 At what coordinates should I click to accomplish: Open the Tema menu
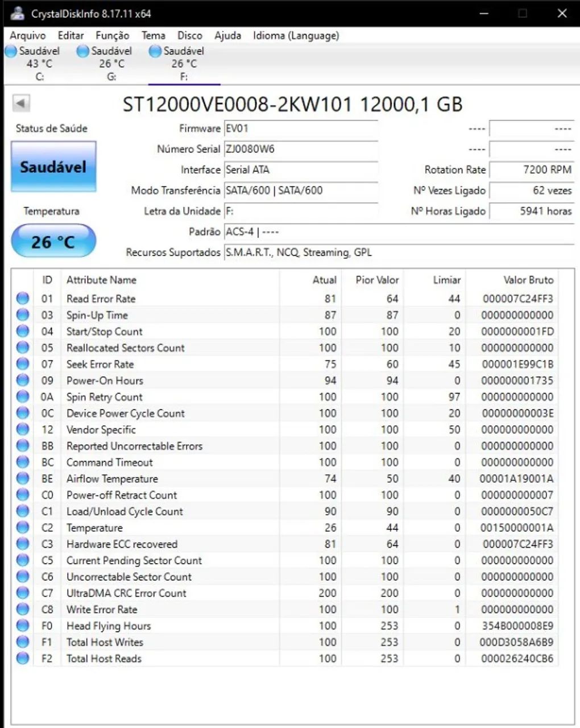point(152,35)
